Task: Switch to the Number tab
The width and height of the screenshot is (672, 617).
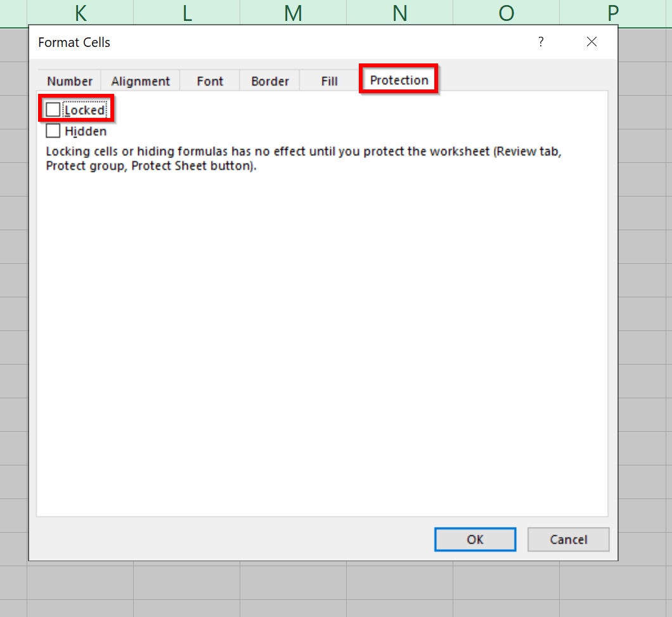Action: [68, 81]
